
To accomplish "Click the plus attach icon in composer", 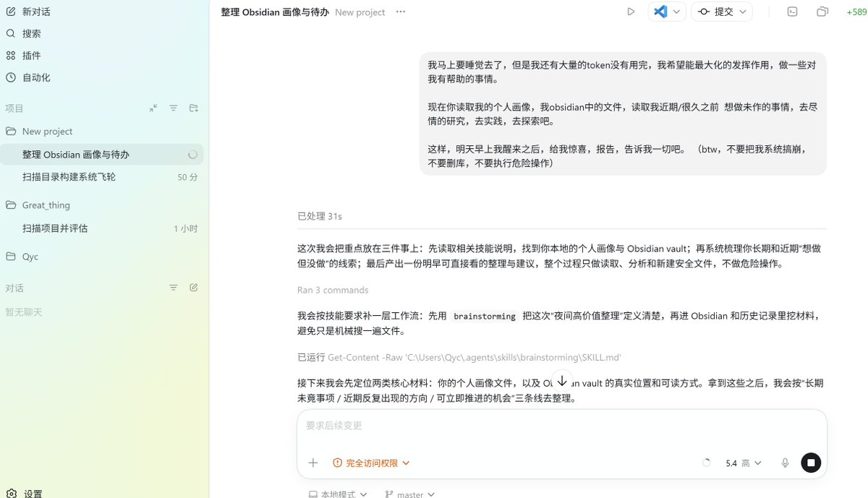I will [313, 463].
